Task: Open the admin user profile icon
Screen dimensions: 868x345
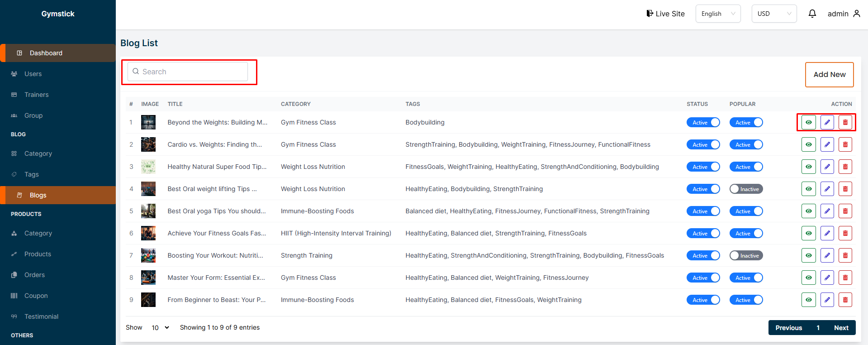Action: coord(857,14)
